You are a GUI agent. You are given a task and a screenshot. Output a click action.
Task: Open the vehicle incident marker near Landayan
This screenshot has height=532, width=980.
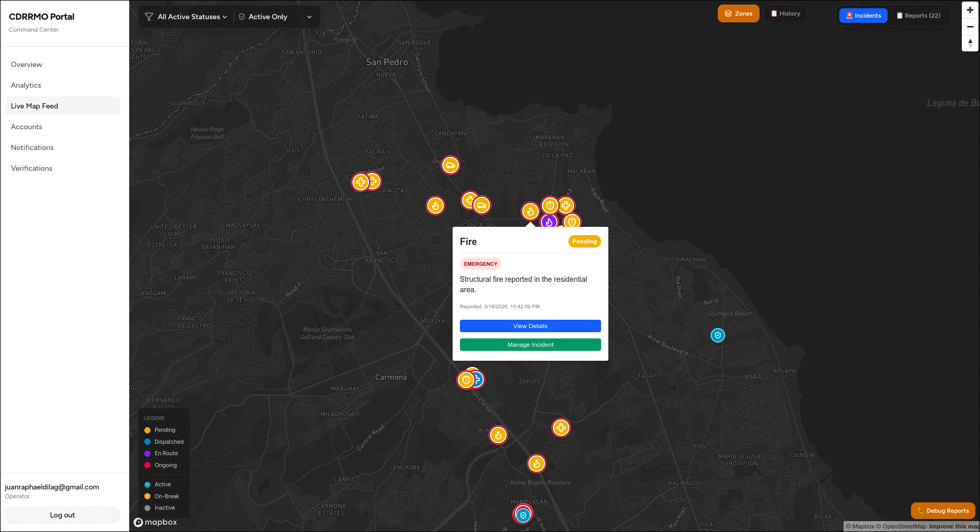coord(451,166)
